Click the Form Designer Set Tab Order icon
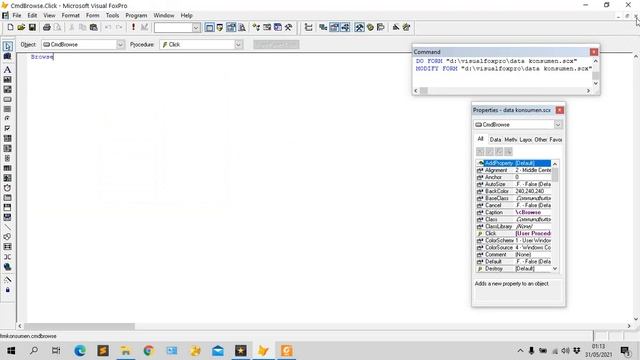Viewport: 640px width, 360px height. click(x=309, y=27)
